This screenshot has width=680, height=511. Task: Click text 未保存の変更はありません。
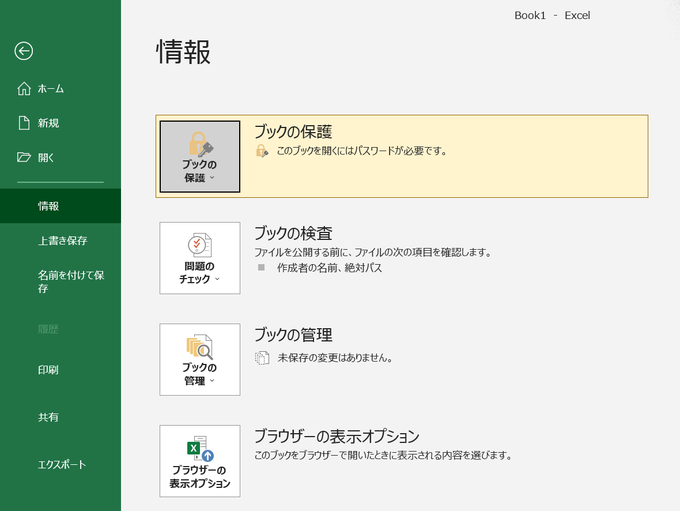(335, 358)
